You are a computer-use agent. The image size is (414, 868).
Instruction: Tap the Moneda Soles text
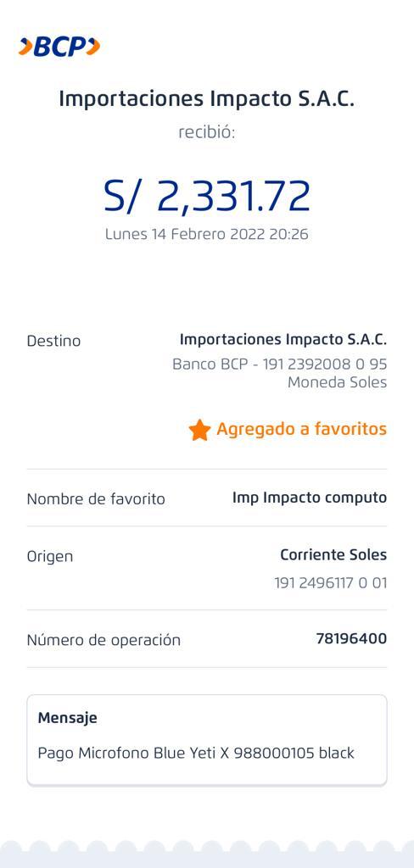337,382
